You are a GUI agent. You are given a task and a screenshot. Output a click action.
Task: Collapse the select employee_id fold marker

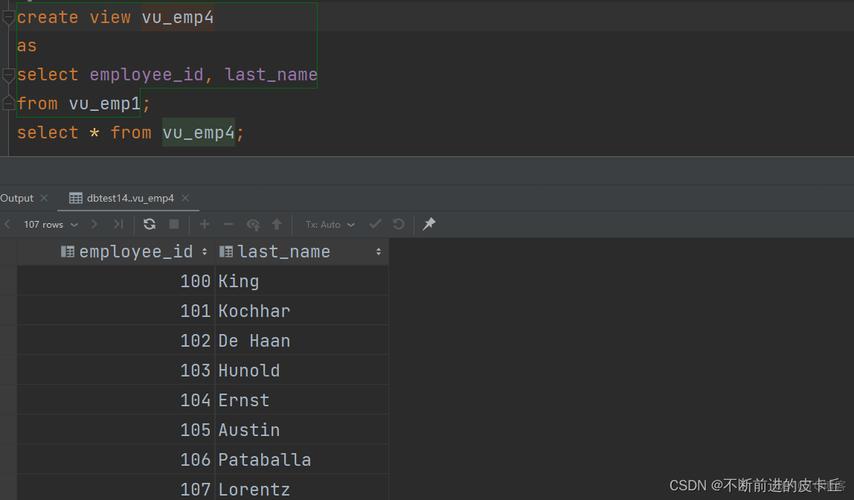click(x=8, y=75)
